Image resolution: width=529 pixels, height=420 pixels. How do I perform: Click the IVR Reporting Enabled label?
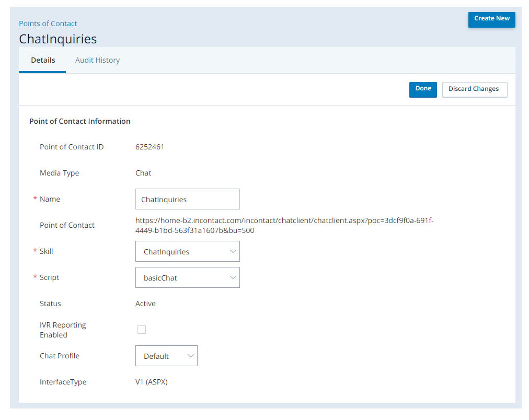63,330
